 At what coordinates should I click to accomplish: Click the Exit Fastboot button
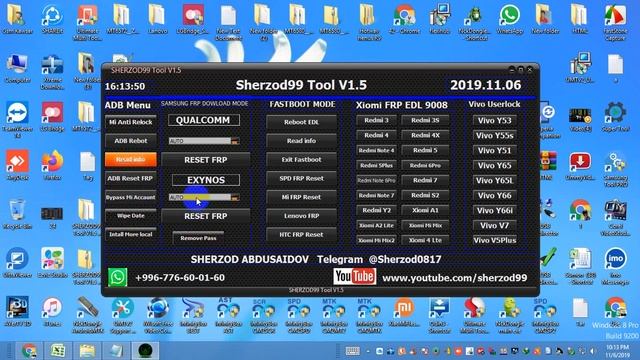tap(301, 160)
